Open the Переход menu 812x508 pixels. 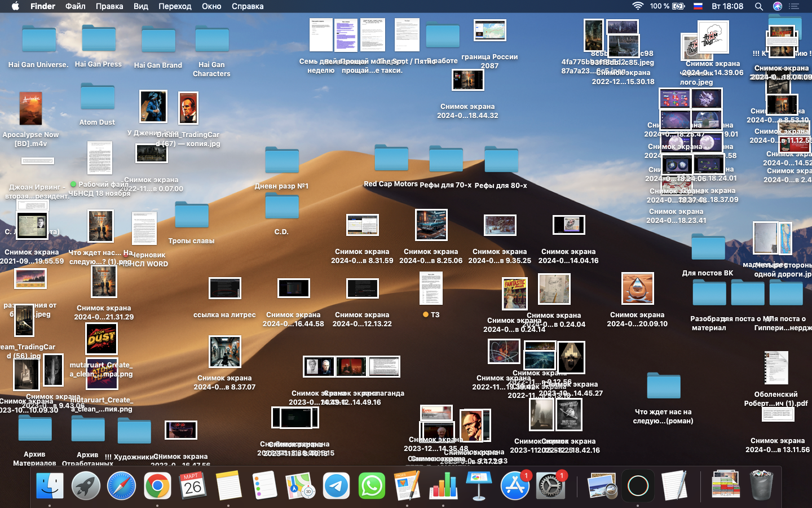click(x=175, y=6)
